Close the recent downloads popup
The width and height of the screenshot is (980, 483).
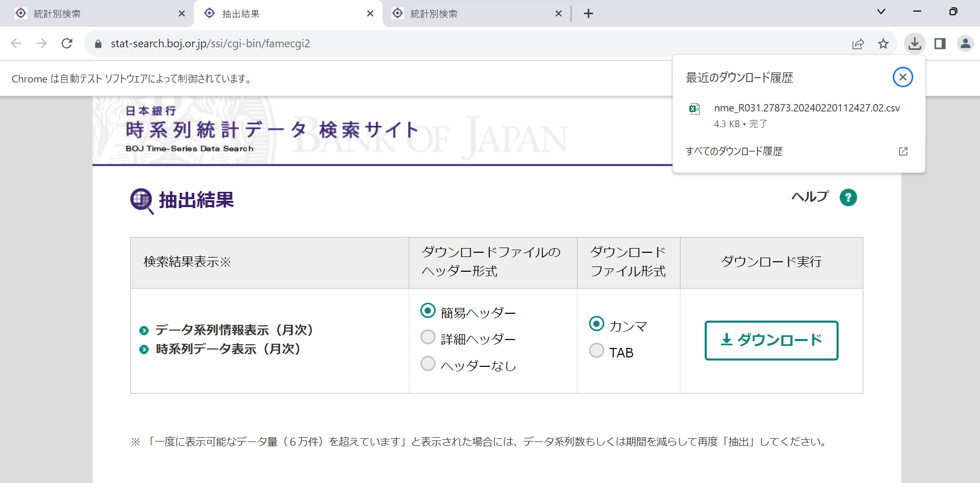point(903,77)
